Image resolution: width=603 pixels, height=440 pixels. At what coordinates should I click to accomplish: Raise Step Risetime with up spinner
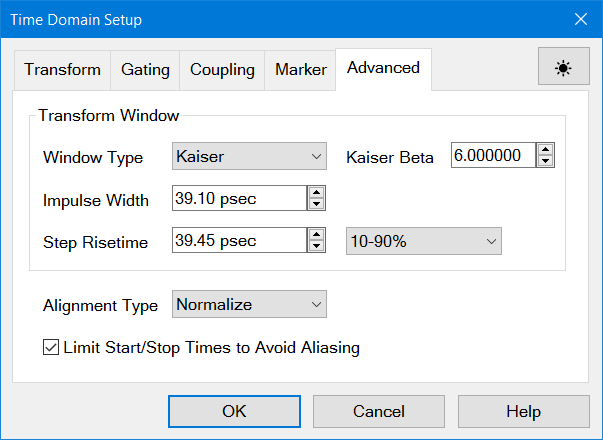tap(316, 235)
